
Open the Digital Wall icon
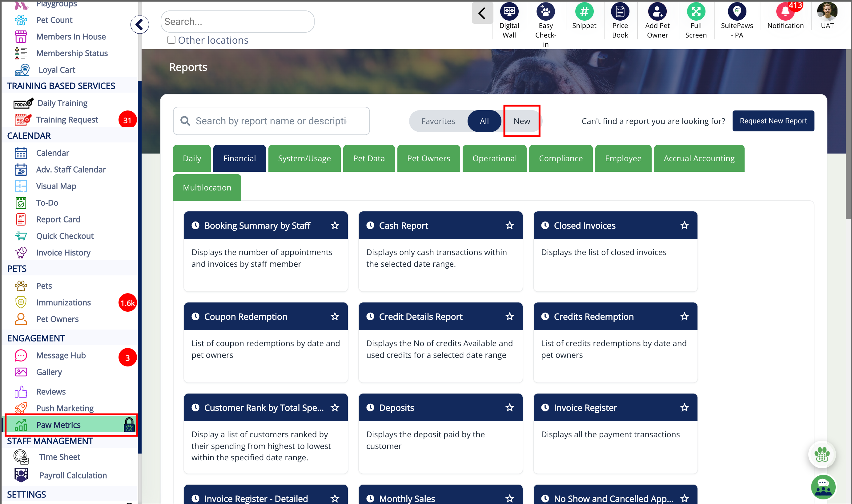pyautogui.click(x=509, y=12)
